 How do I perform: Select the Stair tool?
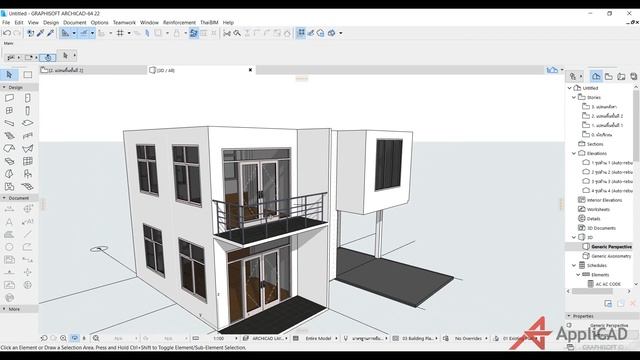9,136
